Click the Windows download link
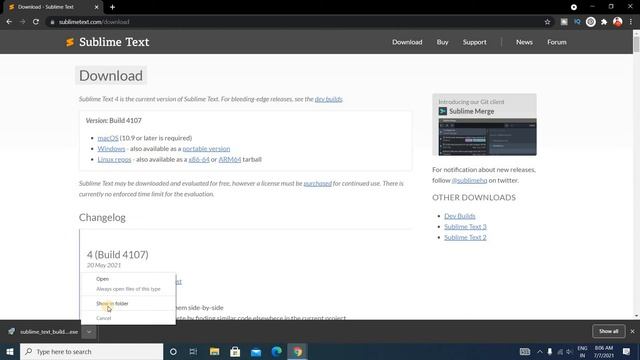This screenshot has width=640, height=360. (x=111, y=149)
